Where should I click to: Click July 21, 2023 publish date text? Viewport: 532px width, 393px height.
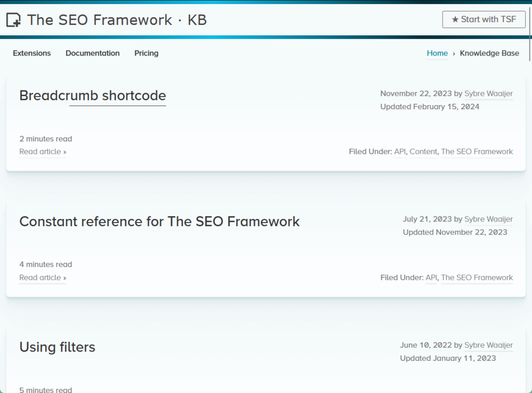427,219
